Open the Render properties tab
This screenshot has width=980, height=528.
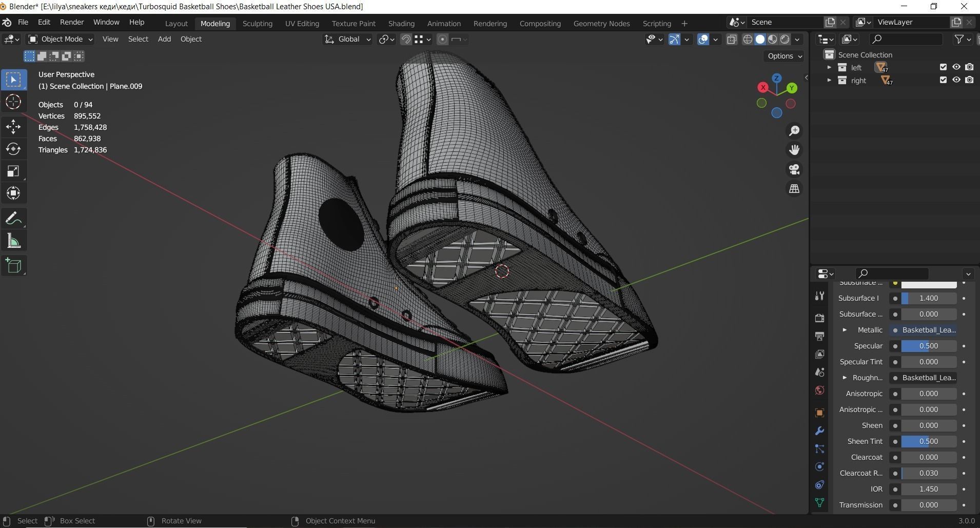tap(819, 318)
